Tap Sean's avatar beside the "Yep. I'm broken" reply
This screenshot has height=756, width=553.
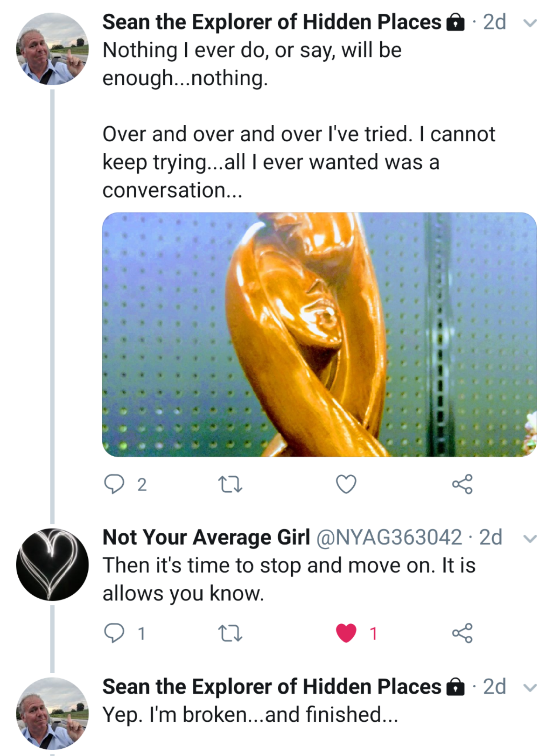coord(52,713)
